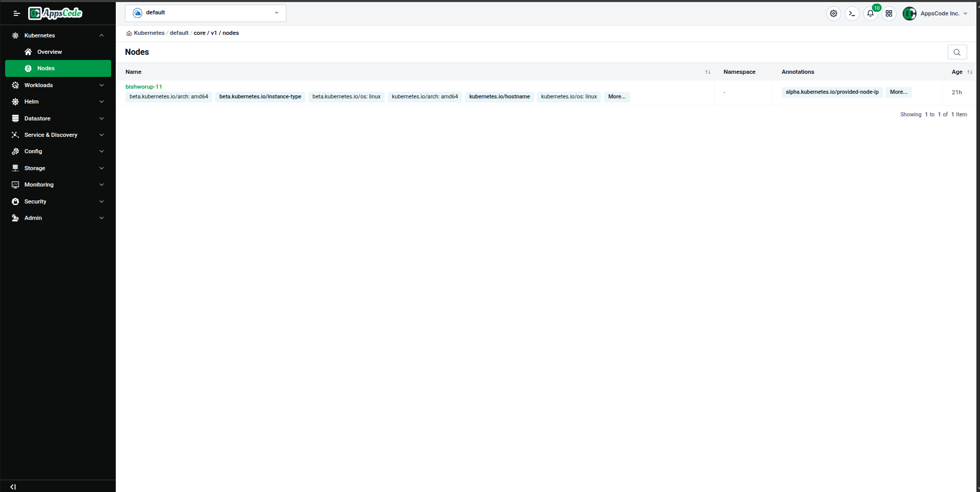This screenshot has width=980, height=492.
Task: Toggle Age column sorting
Action: tap(969, 72)
